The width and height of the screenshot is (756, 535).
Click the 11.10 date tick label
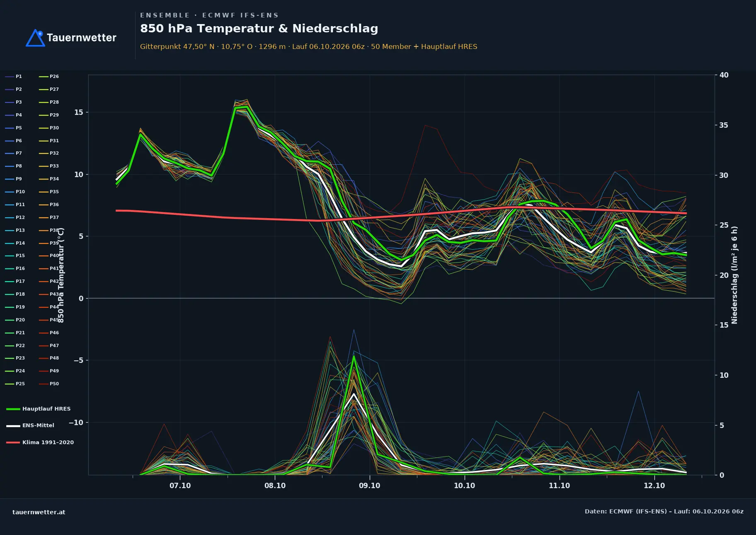click(560, 486)
